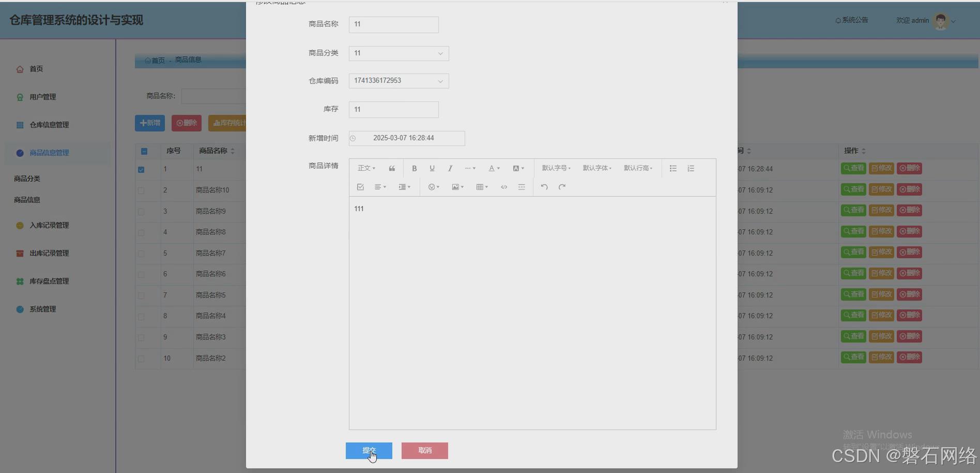Open the 系统公告 announcements link
Viewport: 980px width, 473px height.
[x=852, y=20]
